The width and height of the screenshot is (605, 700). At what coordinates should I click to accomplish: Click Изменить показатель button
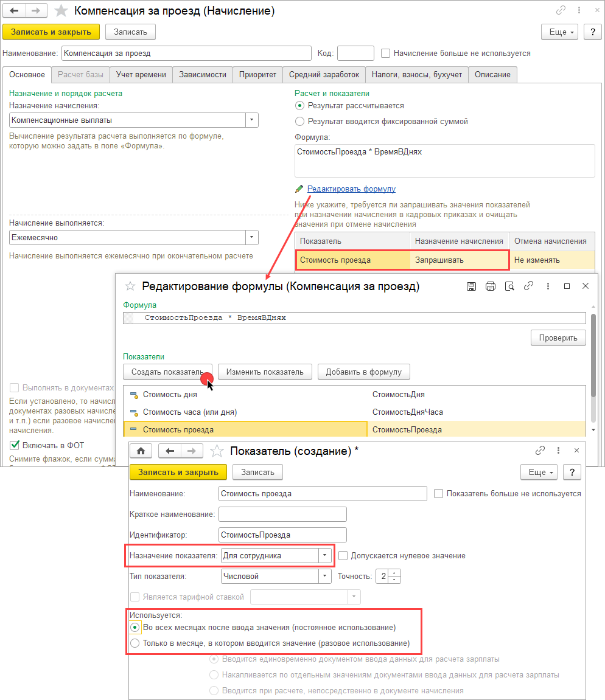coord(265,372)
